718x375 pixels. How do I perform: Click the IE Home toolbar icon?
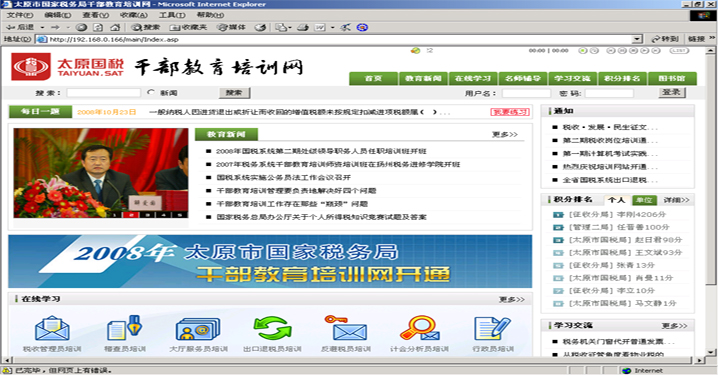[x=115, y=27]
